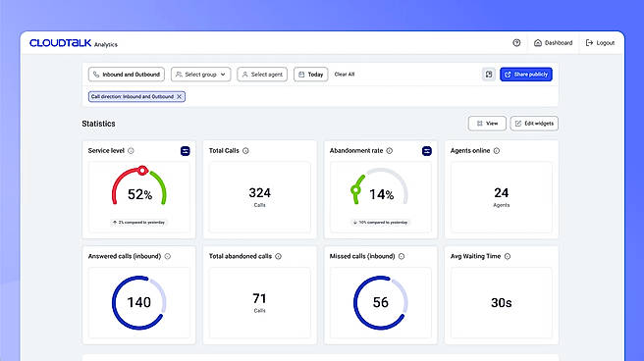This screenshot has height=361, width=644.
Task: Click Service level compared to yesterday badge
Action: click(x=138, y=223)
